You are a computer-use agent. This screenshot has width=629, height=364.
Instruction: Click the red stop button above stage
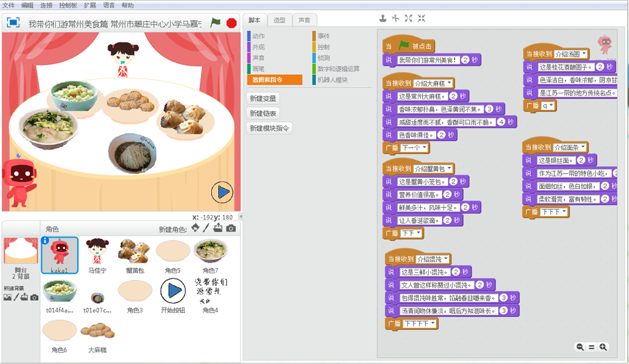click(232, 23)
